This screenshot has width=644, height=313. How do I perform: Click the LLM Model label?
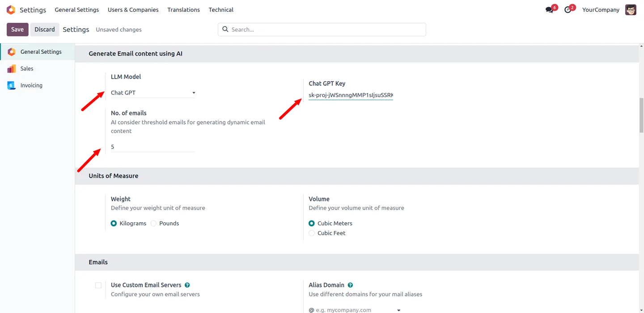(x=126, y=77)
